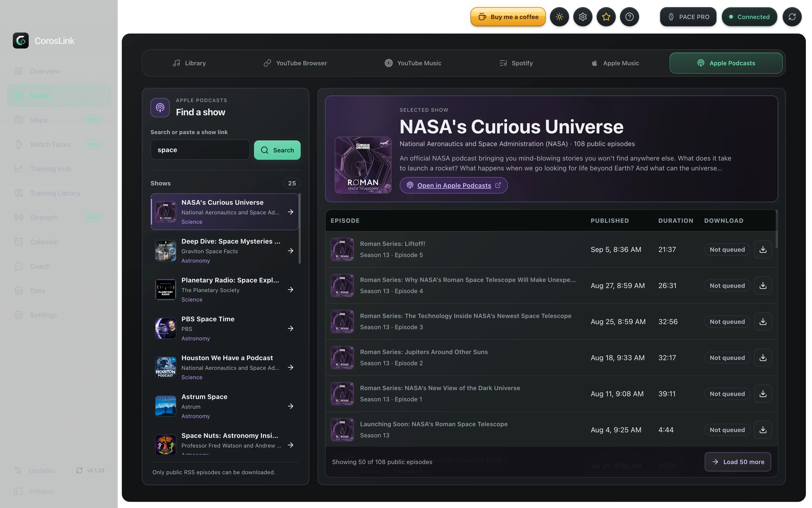The width and height of the screenshot is (812, 508).
Task: Click the arrow beside Space Nuts show
Action: 291,445
